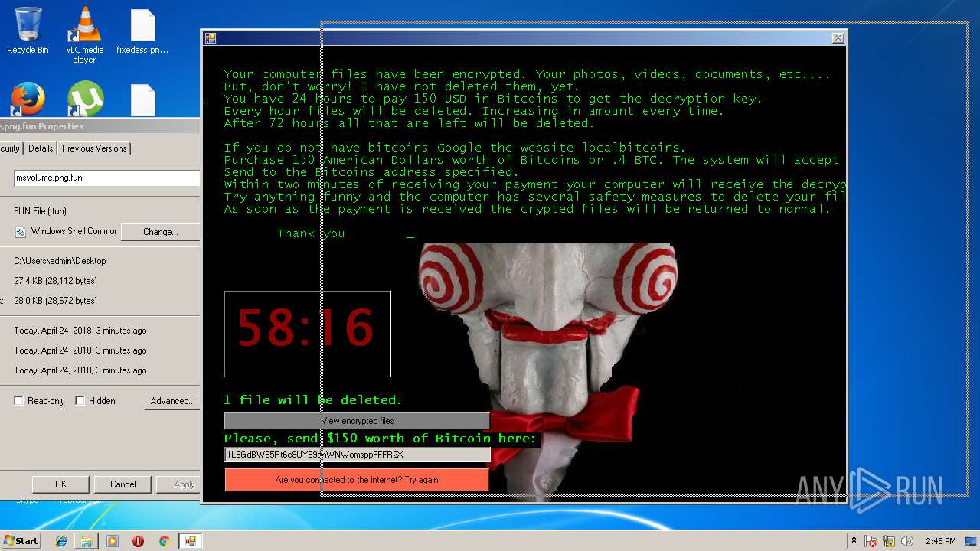The height and width of the screenshot is (551, 980).
Task: Open the Recycle Bin desktop icon
Action: 28,31
